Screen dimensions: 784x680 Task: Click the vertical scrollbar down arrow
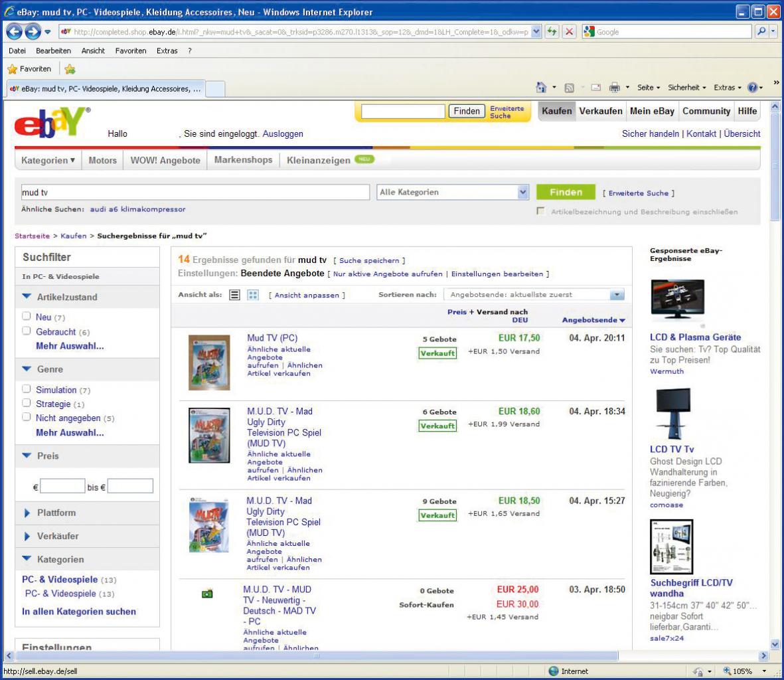pos(775,645)
